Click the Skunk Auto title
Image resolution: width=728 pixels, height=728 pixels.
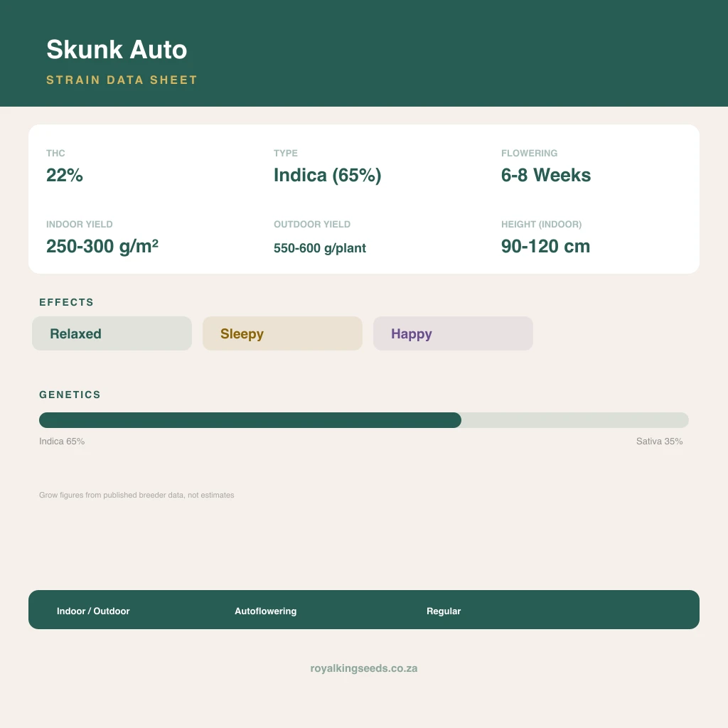(x=117, y=50)
